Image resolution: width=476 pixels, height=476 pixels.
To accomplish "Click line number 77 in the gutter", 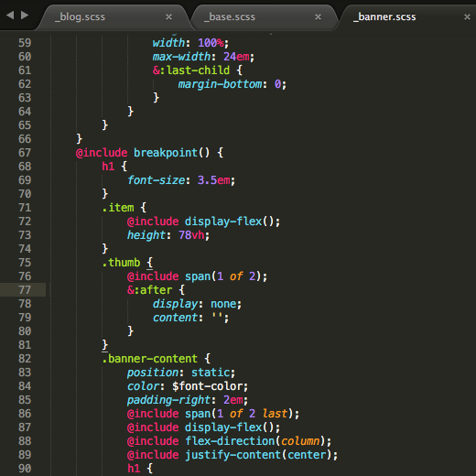I will click(x=25, y=290).
